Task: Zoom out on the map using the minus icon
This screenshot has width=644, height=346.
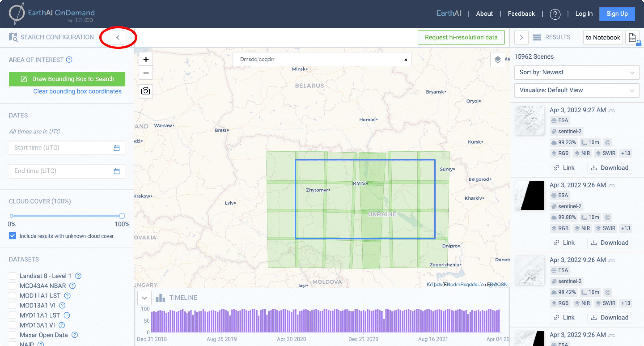Action: 146,73
